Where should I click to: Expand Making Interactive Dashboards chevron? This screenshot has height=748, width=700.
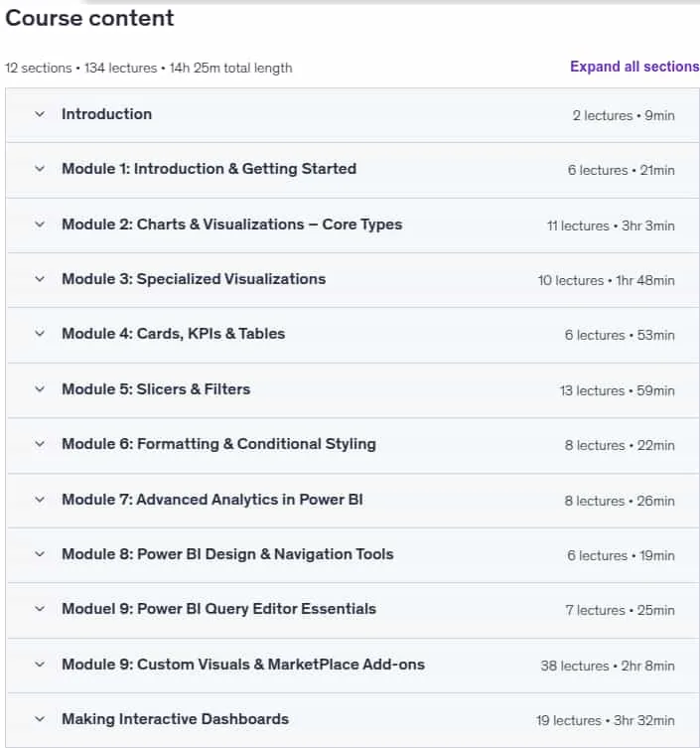point(40,719)
